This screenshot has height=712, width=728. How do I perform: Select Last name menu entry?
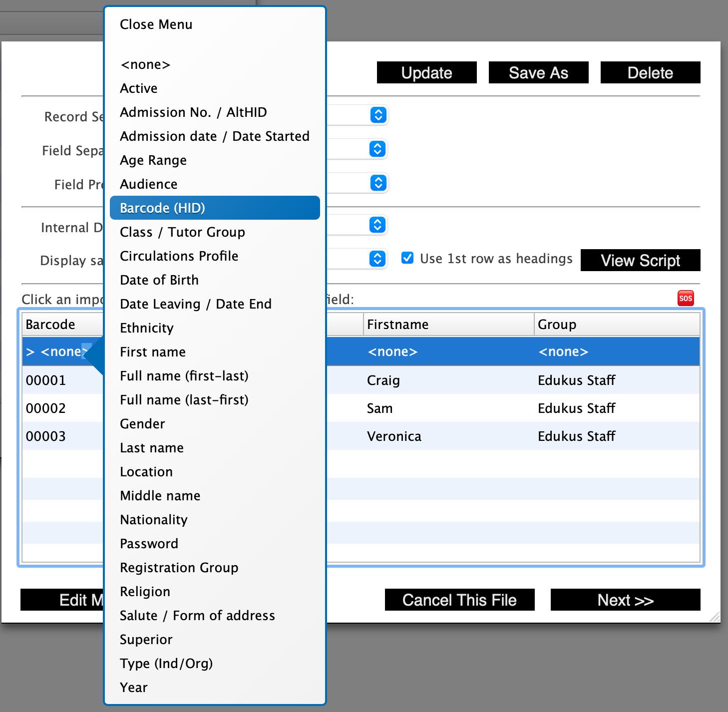point(215,448)
